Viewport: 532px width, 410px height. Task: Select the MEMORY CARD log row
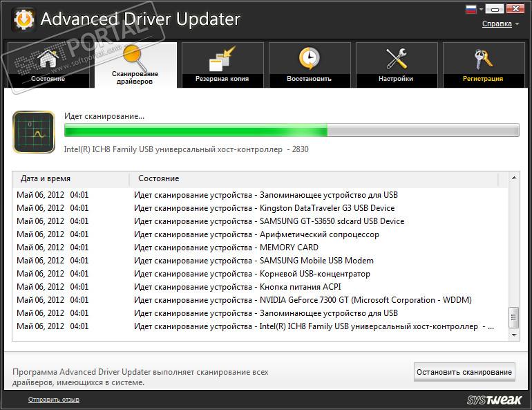tap(260, 248)
